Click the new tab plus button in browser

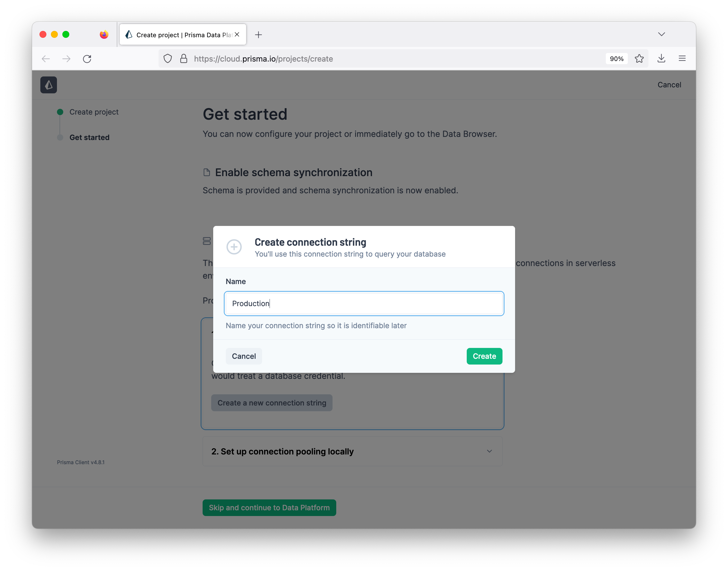click(258, 34)
